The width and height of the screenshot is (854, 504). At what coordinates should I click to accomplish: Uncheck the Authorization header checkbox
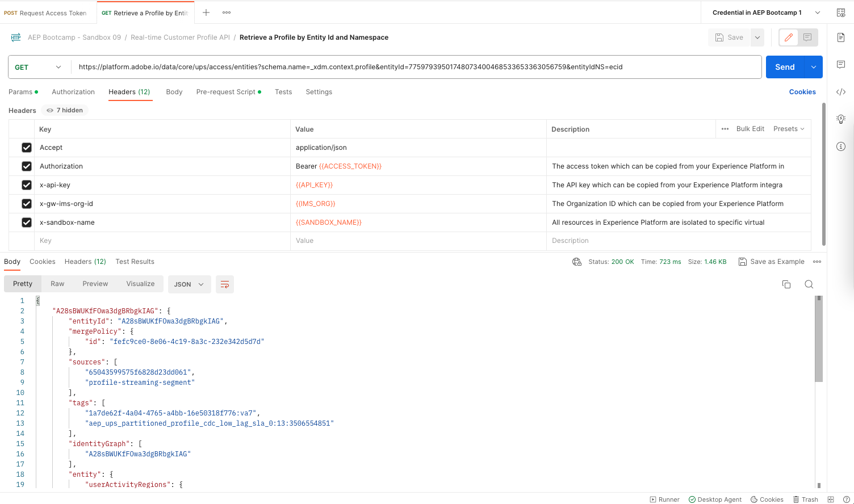coord(27,166)
